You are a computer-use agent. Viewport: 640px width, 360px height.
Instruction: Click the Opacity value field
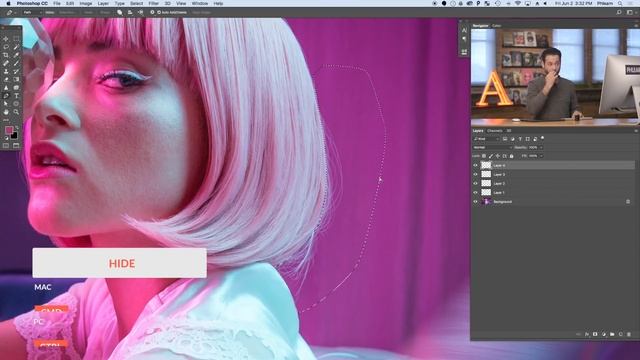click(533, 147)
